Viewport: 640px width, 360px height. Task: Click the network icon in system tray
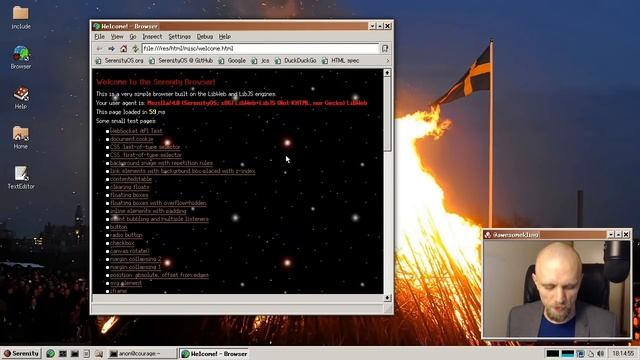(581, 353)
